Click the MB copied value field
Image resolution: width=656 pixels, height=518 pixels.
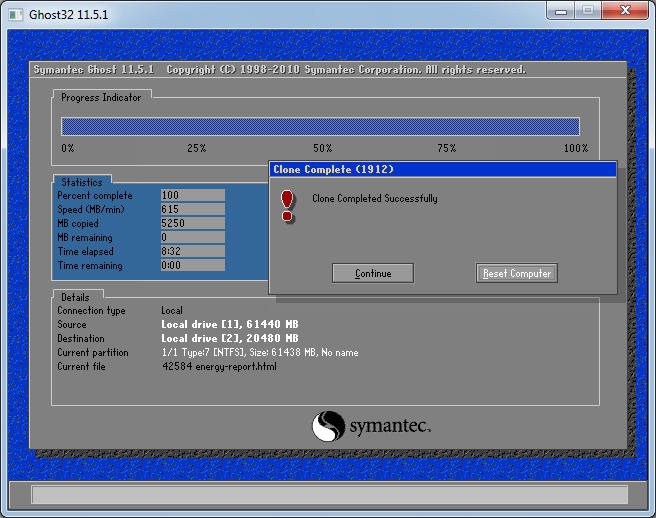(x=192, y=224)
